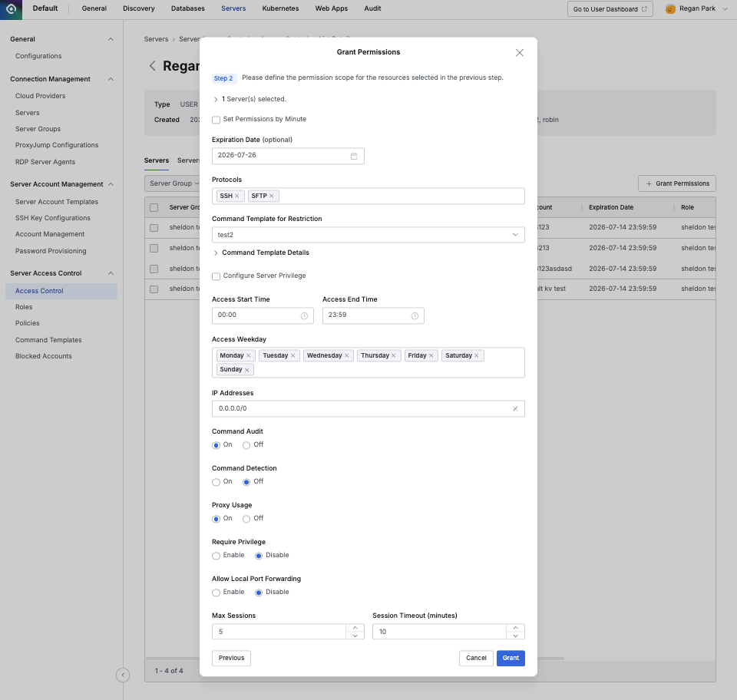
Task: Click the clock icon in Access End Time
Action: point(415,315)
